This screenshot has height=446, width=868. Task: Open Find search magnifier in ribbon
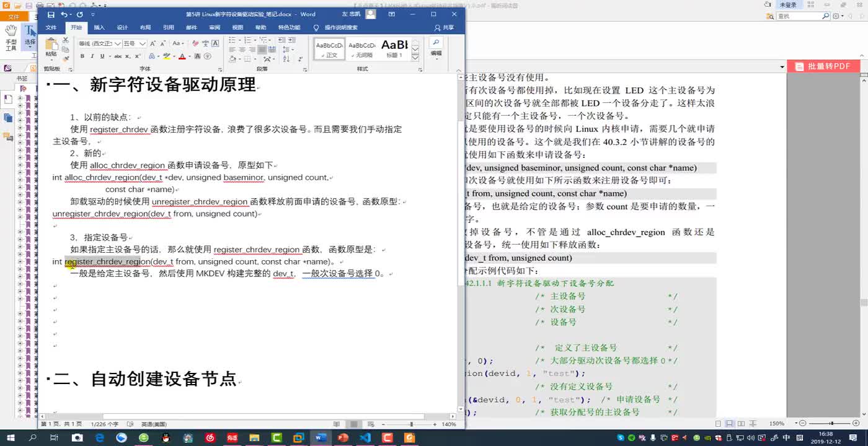pos(436,42)
